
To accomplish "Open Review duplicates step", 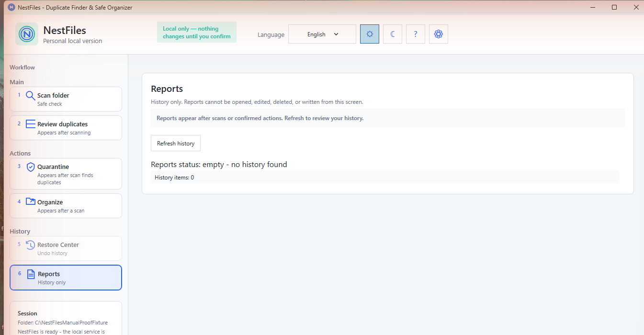I will pyautogui.click(x=66, y=128).
